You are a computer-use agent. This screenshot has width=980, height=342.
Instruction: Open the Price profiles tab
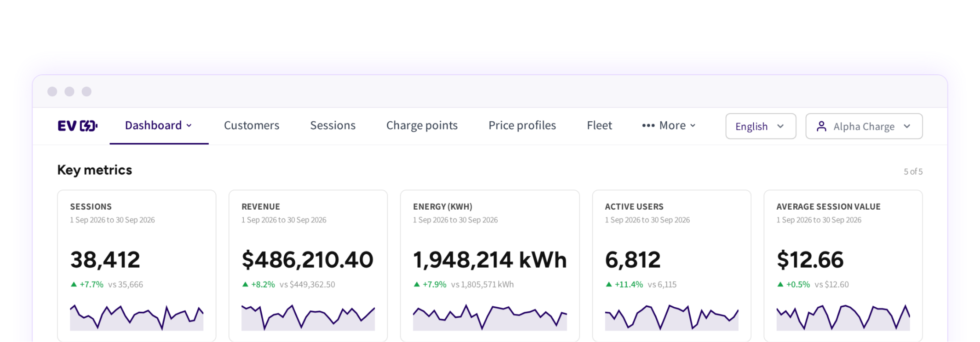point(522,126)
